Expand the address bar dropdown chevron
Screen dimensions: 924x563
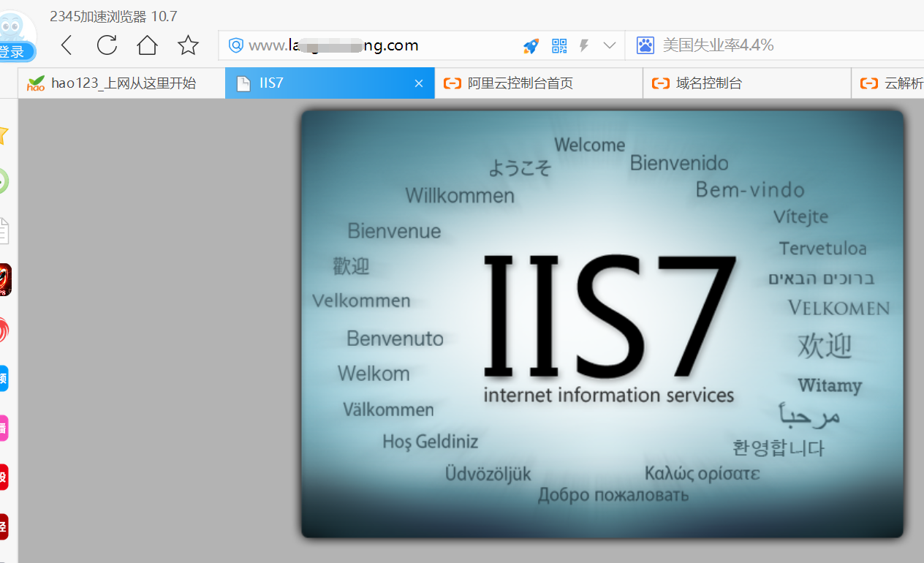(x=610, y=46)
